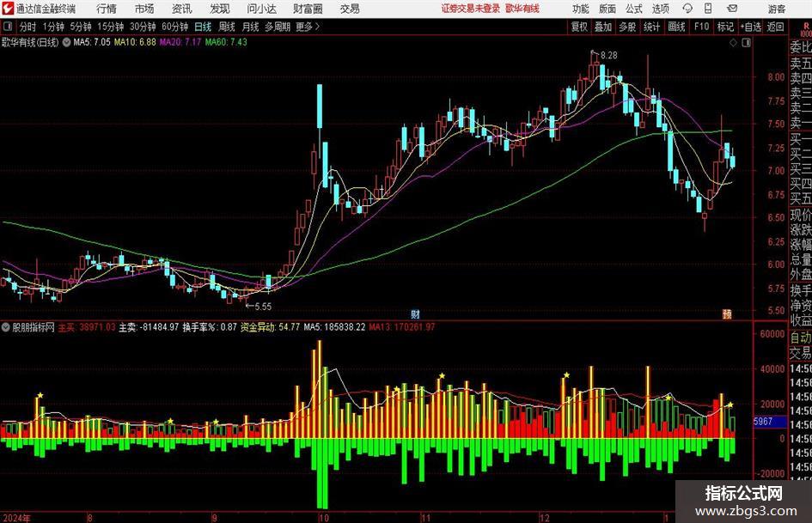The height and width of the screenshot is (523, 812).
Task: Open the envelope messages icon
Action: pos(732,9)
